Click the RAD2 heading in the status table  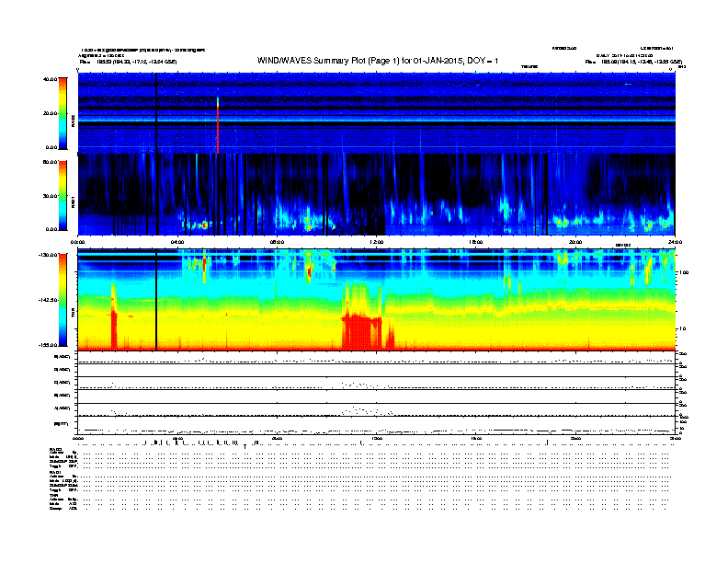(56, 450)
